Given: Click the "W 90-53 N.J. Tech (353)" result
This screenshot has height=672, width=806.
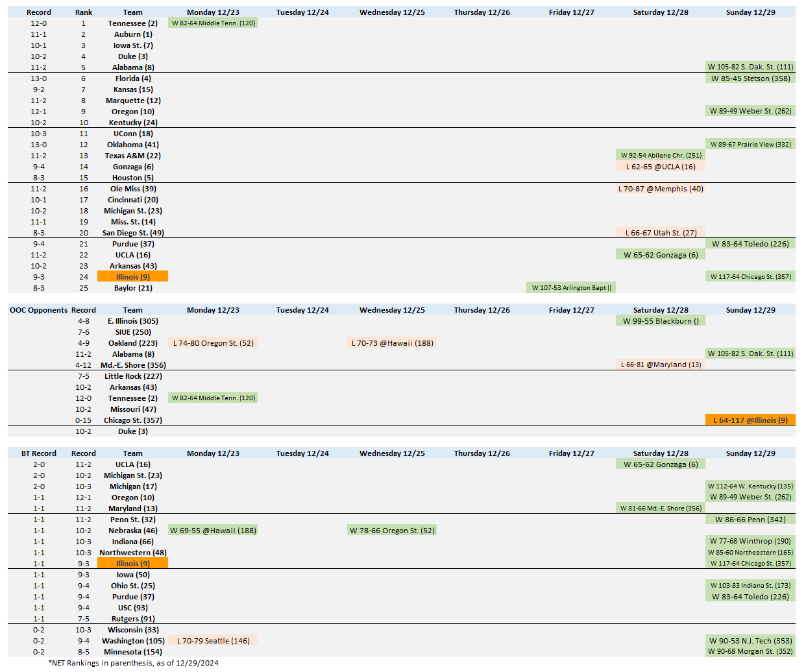Looking at the screenshot, I should tap(750, 641).
